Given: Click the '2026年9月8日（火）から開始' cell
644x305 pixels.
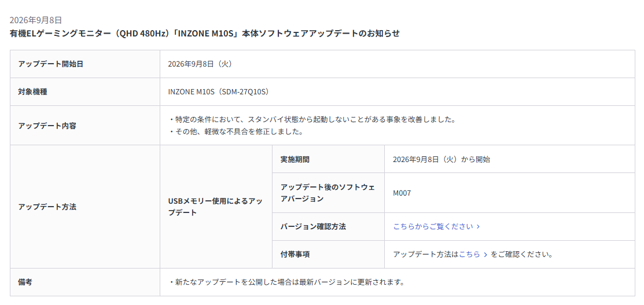Looking at the screenshot, I should pos(510,159).
